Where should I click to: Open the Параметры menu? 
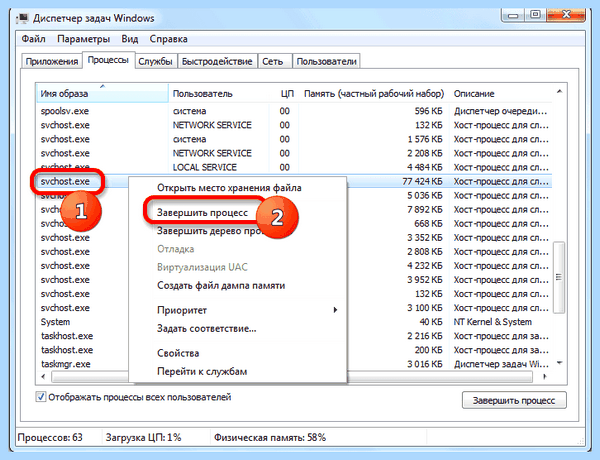pos(83,39)
